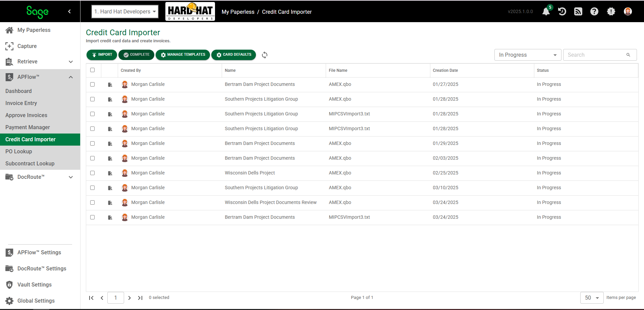The width and height of the screenshot is (644, 310).
Task: Open DocRoute Settings
Action: click(42, 269)
